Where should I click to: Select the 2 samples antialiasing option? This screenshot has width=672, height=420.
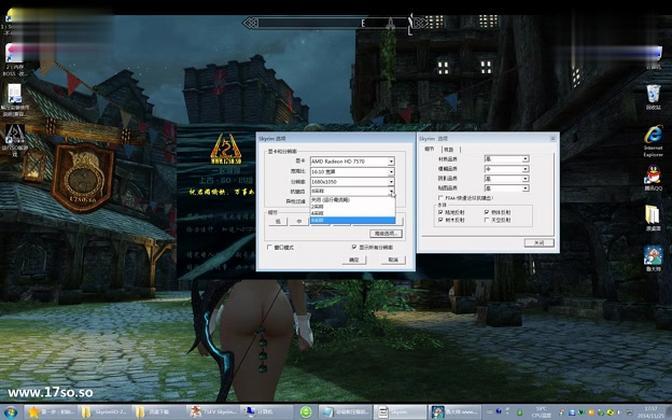tap(352, 207)
